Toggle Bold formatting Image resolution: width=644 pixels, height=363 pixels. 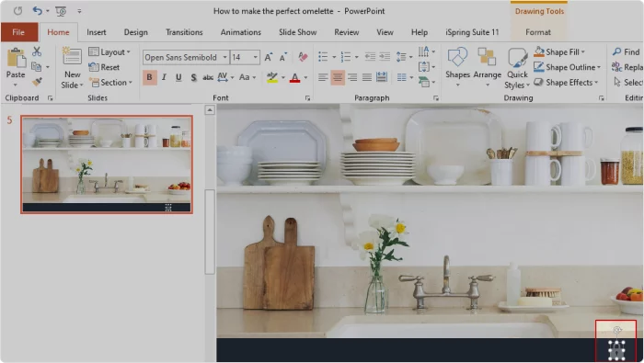click(149, 77)
